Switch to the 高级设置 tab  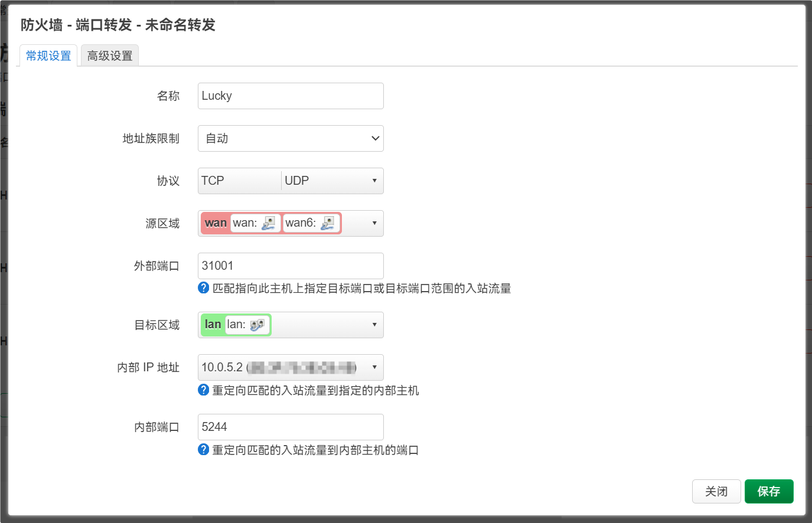pyautogui.click(x=109, y=54)
